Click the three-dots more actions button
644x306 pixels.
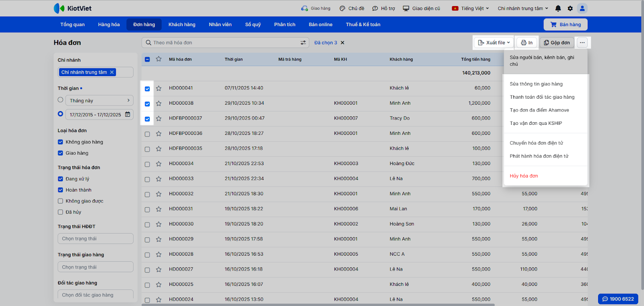pos(582,43)
